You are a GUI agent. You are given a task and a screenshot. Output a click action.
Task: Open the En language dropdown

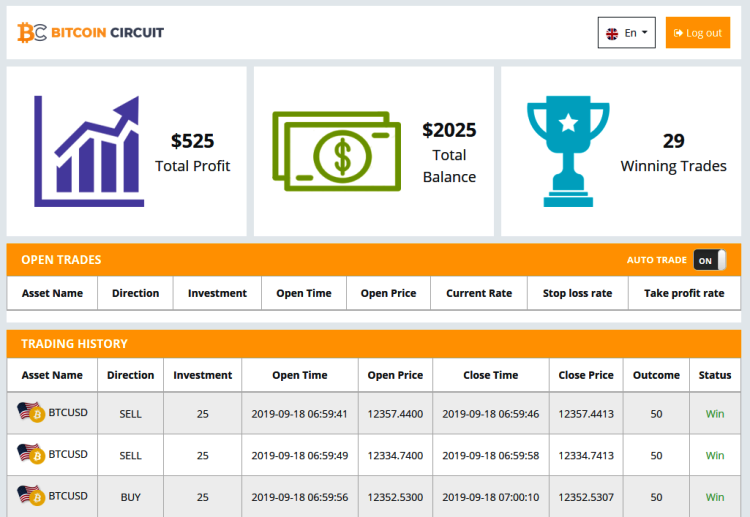tap(627, 33)
